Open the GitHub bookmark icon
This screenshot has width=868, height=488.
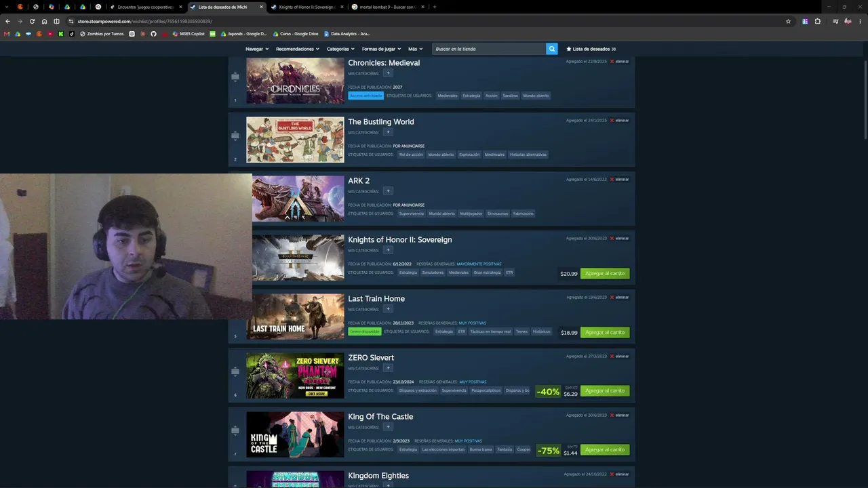pos(153,34)
